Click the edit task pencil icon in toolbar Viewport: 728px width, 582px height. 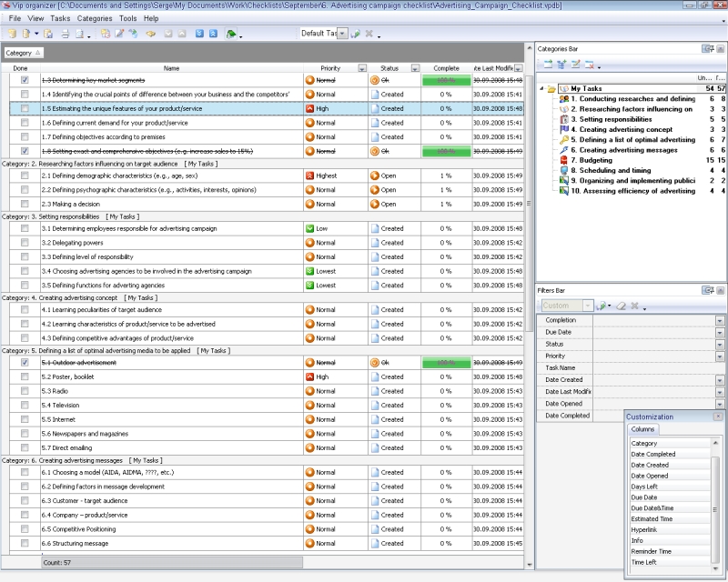point(119,34)
